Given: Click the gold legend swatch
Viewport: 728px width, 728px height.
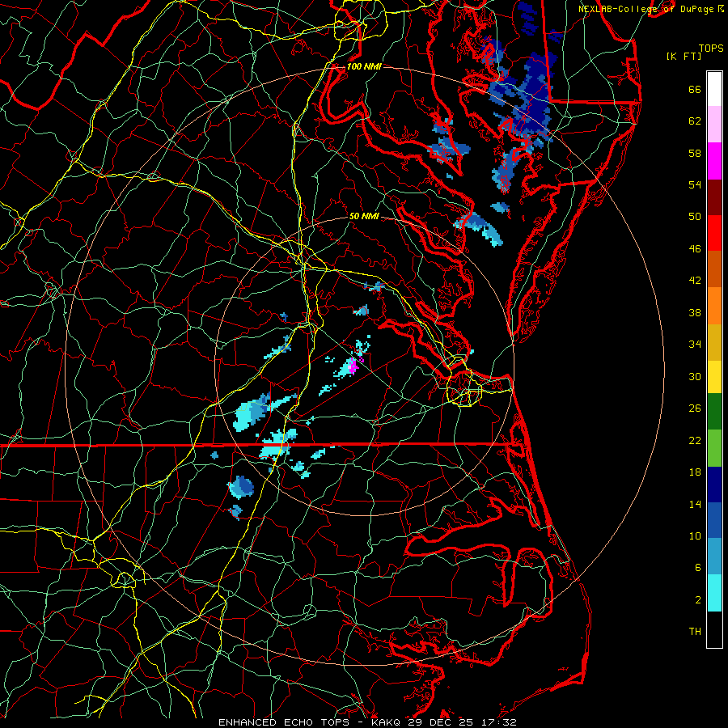Looking at the screenshot, I should [714, 342].
